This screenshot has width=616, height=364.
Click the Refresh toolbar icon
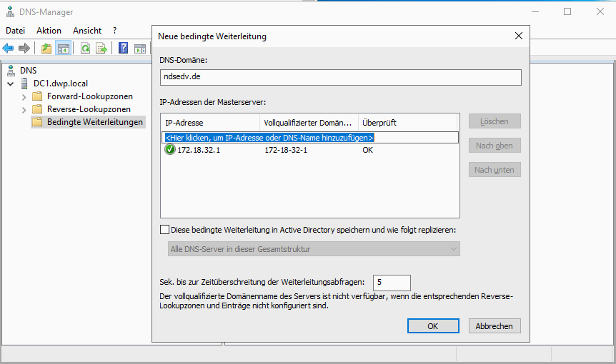[x=85, y=48]
